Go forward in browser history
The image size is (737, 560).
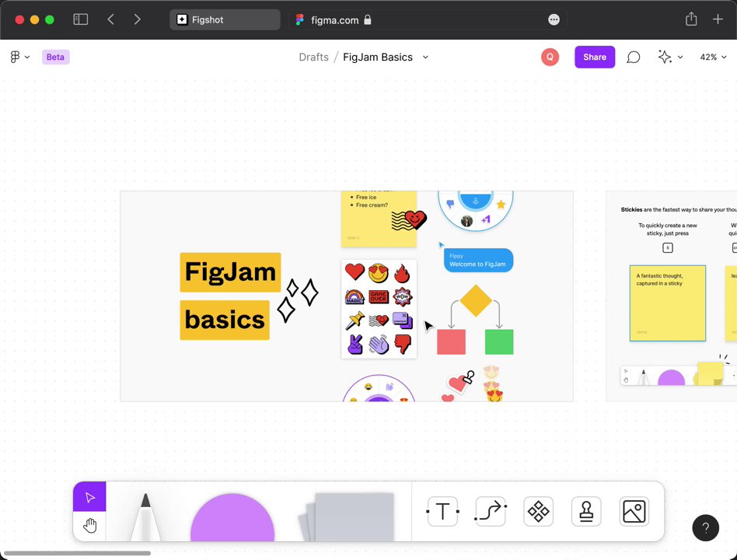point(137,19)
